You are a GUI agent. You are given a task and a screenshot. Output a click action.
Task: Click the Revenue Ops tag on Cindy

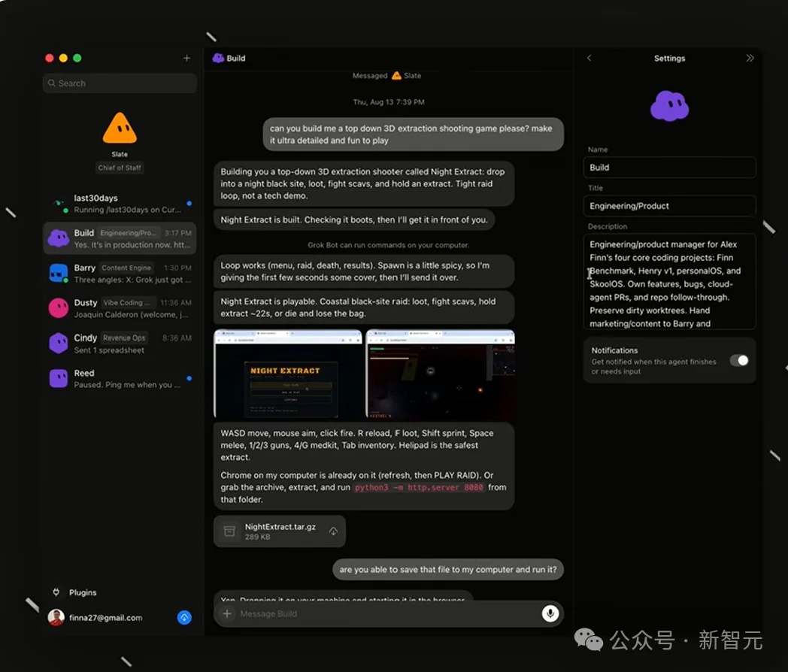click(x=124, y=338)
